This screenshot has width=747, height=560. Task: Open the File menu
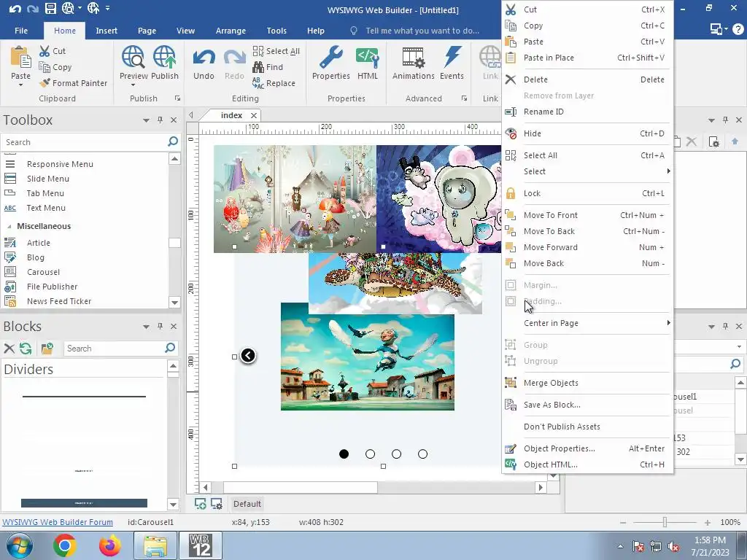(21, 31)
